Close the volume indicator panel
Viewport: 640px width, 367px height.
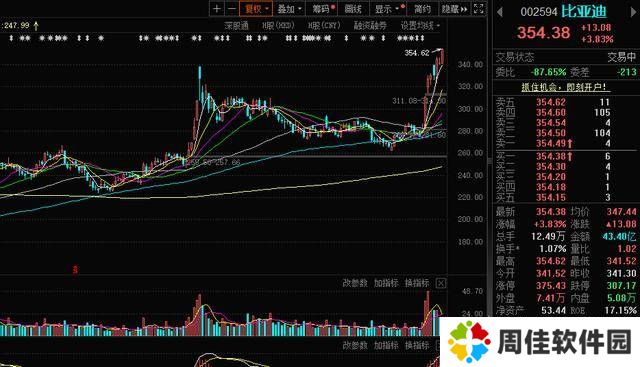pyautogui.click(x=441, y=283)
